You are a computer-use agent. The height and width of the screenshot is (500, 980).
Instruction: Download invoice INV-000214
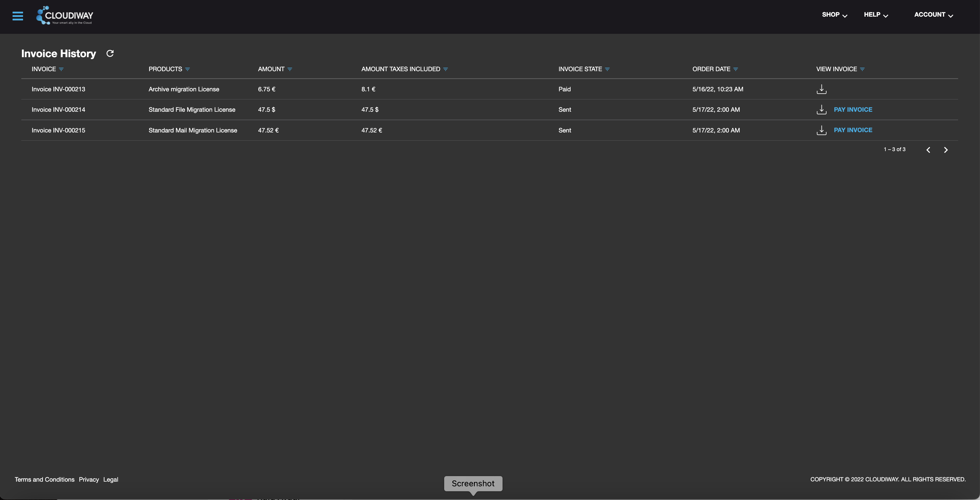click(x=821, y=109)
